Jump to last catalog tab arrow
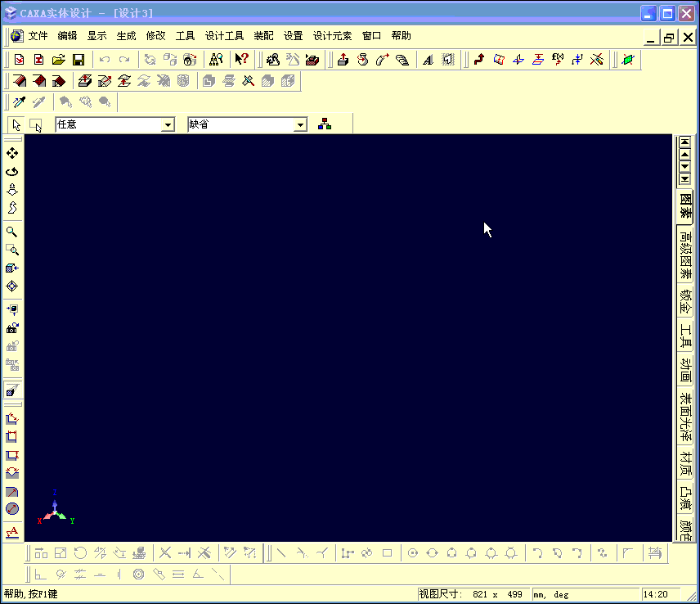Viewport: 700px width, 604px height. click(684, 179)
